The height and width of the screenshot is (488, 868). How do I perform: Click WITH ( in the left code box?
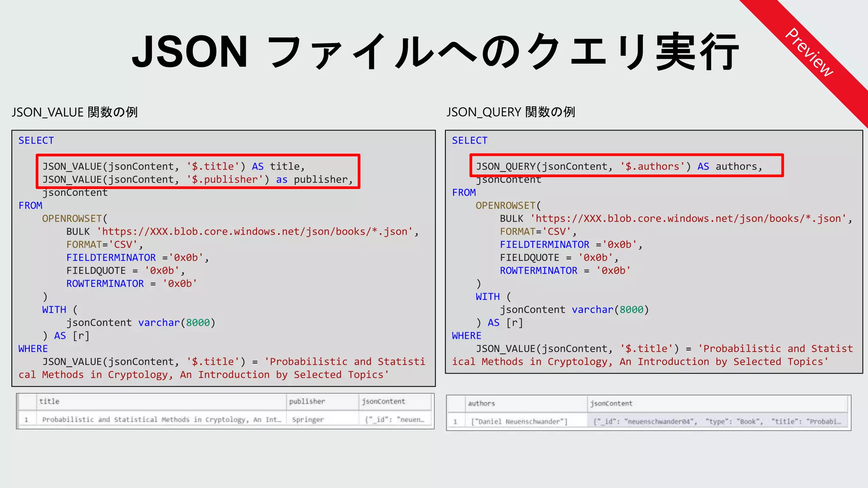pyautogui.click(x=60, y=310)
